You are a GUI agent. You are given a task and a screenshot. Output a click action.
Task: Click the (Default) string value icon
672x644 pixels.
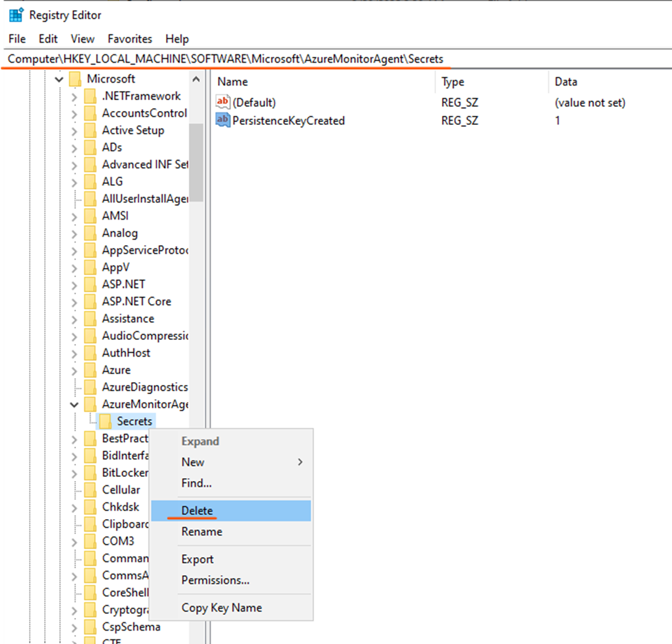coord(222,102)
